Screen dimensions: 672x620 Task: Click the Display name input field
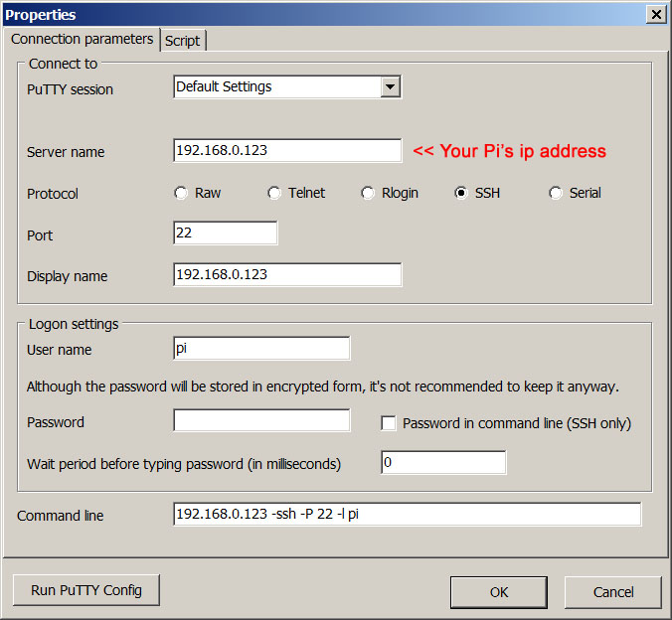287,274
